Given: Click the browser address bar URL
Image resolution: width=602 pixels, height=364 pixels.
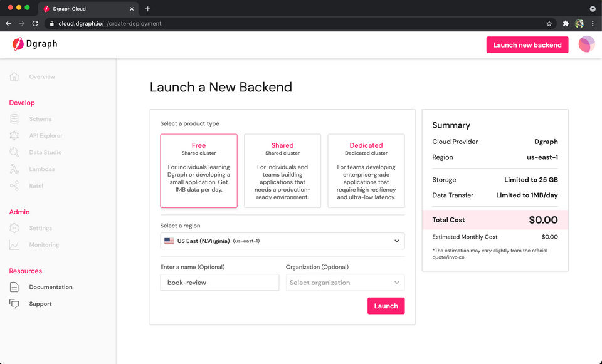Looking at the screenshot, I should click(x=110, y=23).
